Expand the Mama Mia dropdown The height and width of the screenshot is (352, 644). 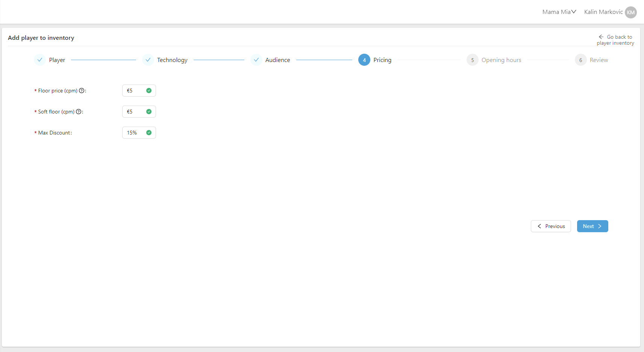(x=559, y=12)
